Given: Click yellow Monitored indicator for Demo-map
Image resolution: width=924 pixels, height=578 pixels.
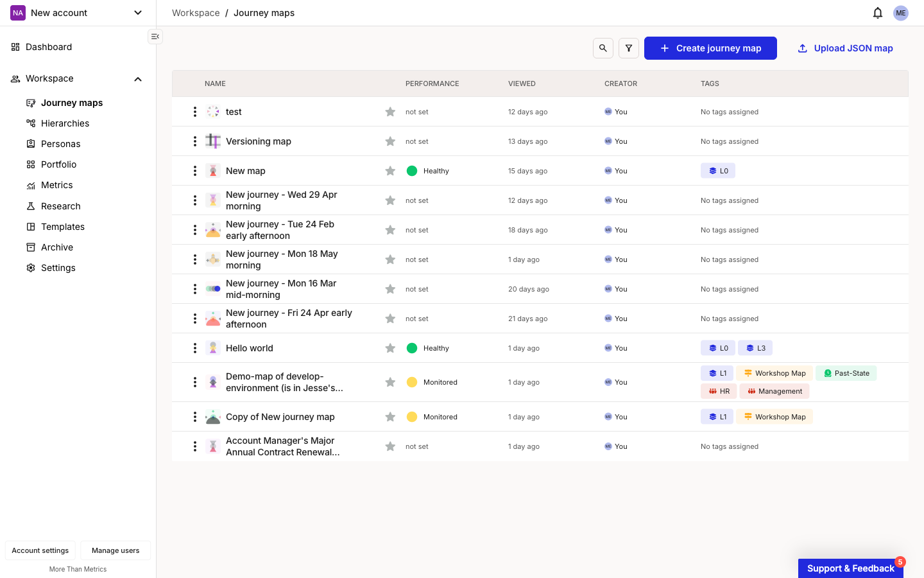Looking at the screenshot, I should coord(412,382).
